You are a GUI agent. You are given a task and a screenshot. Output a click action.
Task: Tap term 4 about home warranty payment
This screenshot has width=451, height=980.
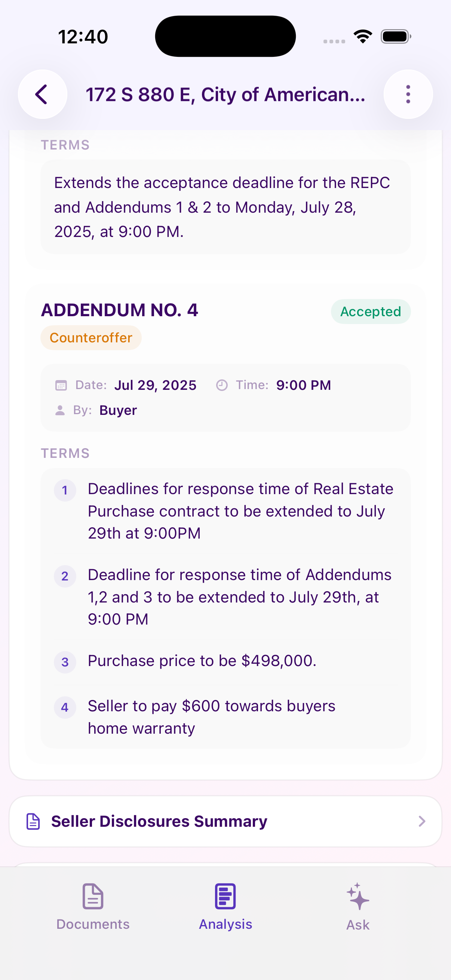point(211,717)
